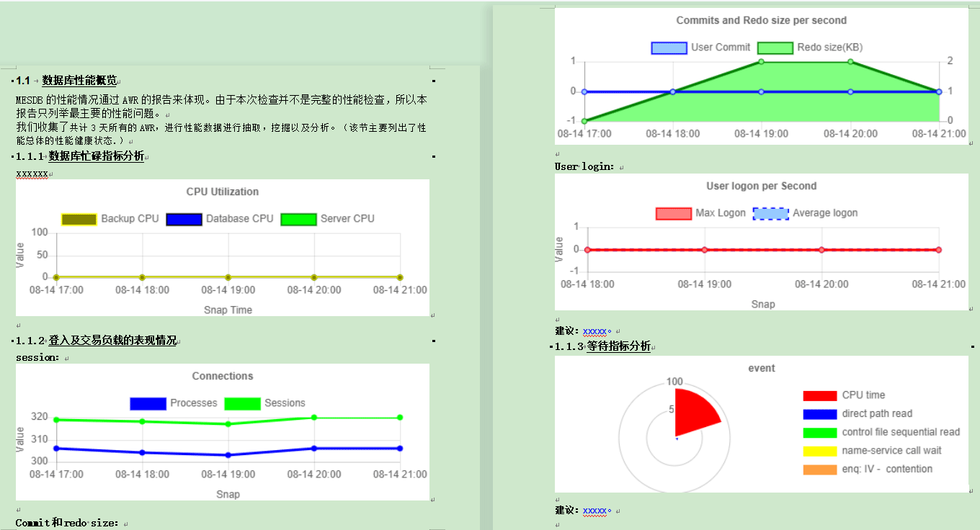Click the Sessions legend swatch
980x530 pixels.
[x=242, y=403]
